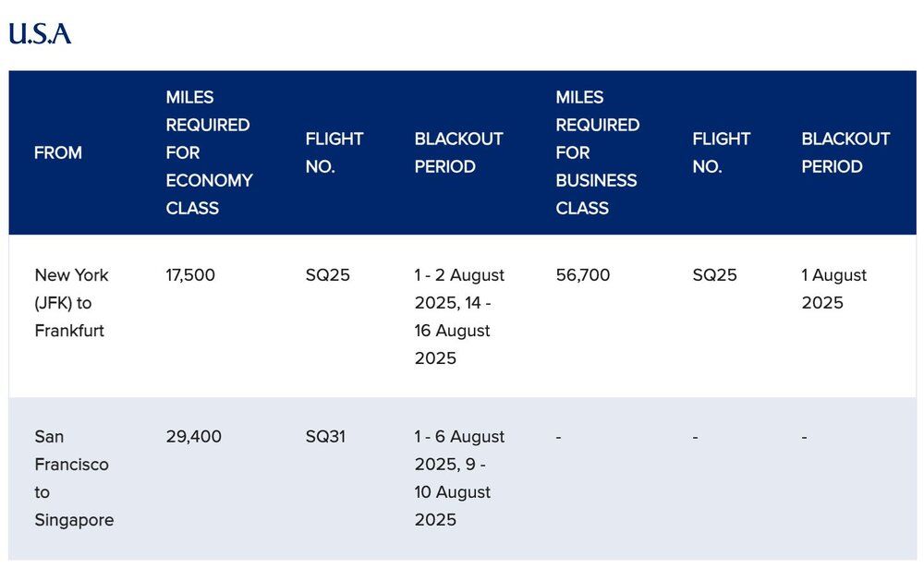Click the 17,500 economy miles value
924x569 pixels.
pos(190,275)
